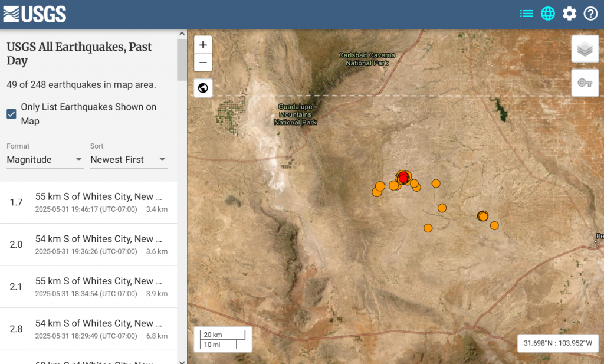Screen dimensions: 604x364
Task: Select the magnitude 2.0 earthquake at 19:36:26
Action: tap(88, 245)
